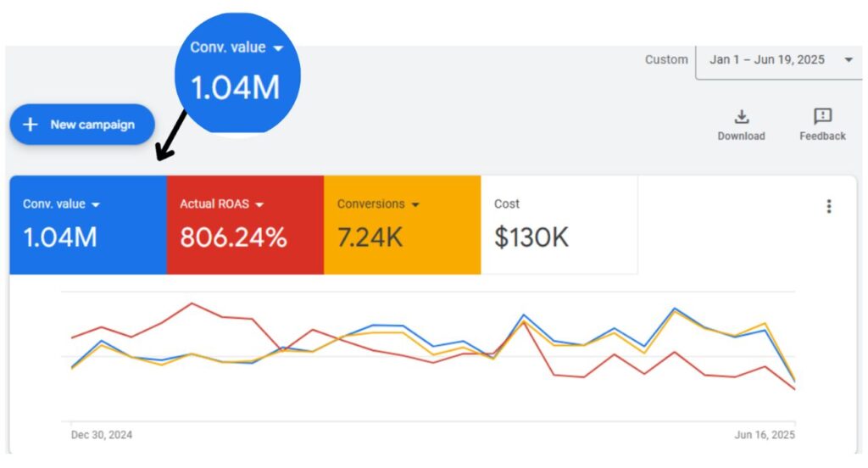Click the Download text label
This screenshot has width=868, height=468.
741,136
